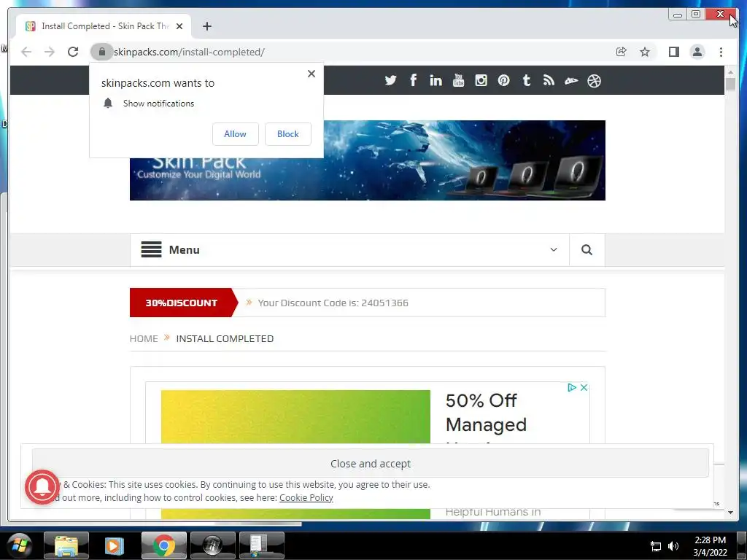747x560 pixels.
Task: Open the Twitter social icon
Action: (x=391, y=80)
